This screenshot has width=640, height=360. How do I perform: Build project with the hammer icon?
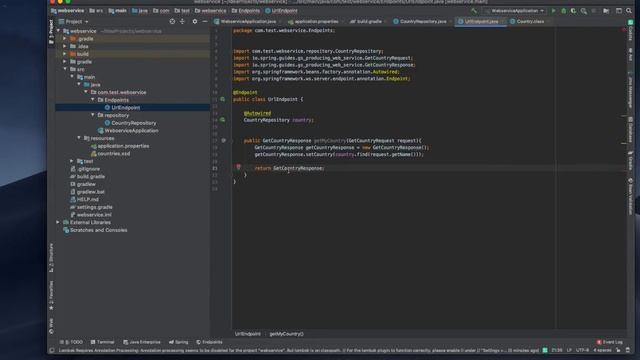(474, 11)
